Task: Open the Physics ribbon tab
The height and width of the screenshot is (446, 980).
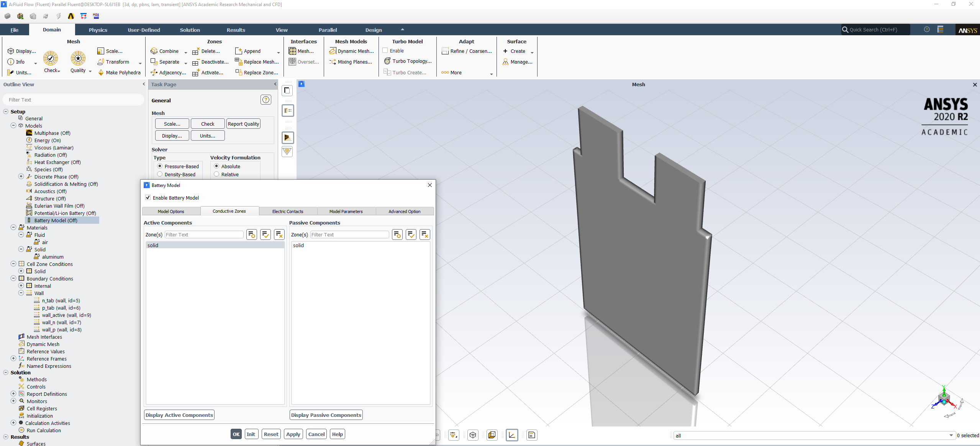Action: coord(98,30)
